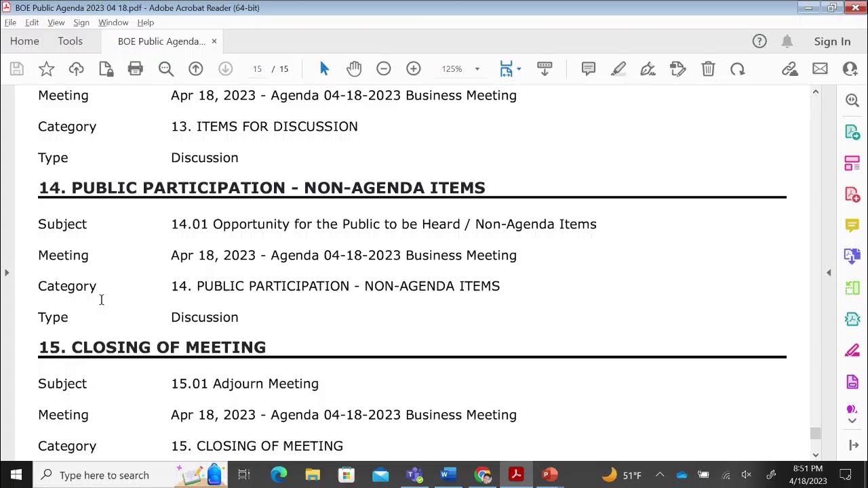Viewport: 868px width, 488px height.
Task: Share a link to the file
Action: tap(790, 68)
